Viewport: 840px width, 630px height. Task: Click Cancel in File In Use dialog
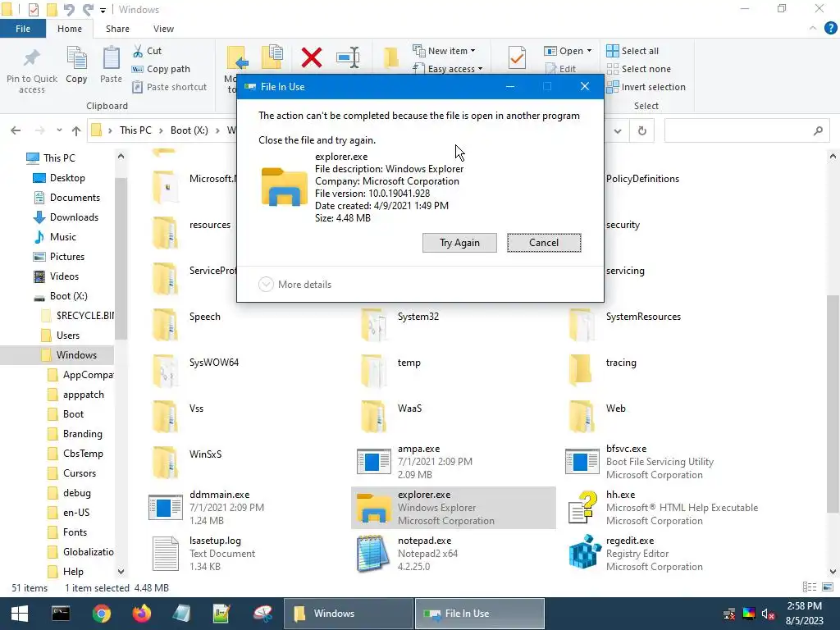[544, 243]
